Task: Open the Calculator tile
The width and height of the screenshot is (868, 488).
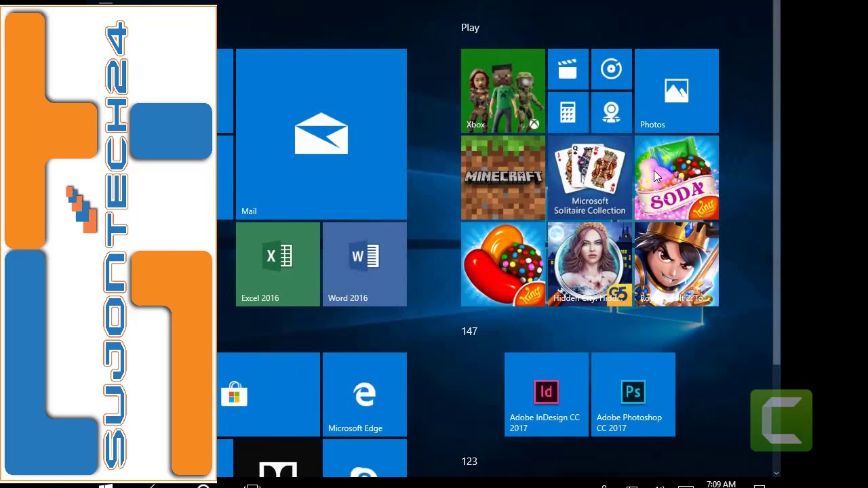Action: 568,113
